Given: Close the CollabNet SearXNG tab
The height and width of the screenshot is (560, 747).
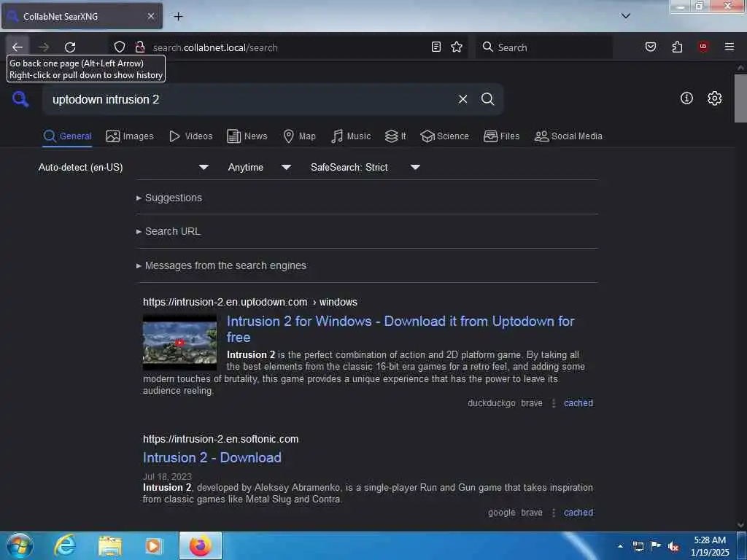Looking at the screenshot, I should click(150, 16).
